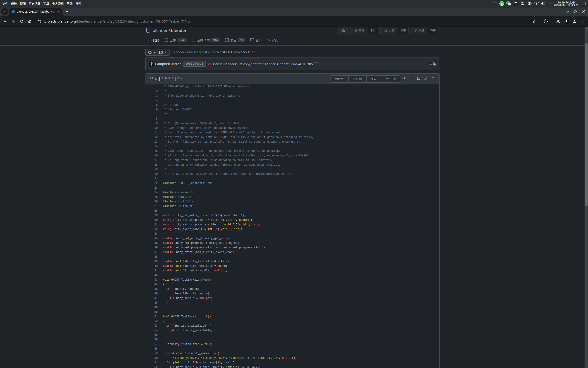Switch to the 合并请求 pull requests tab
Viewport: 588px width, 368px height.
coord(206,40)
